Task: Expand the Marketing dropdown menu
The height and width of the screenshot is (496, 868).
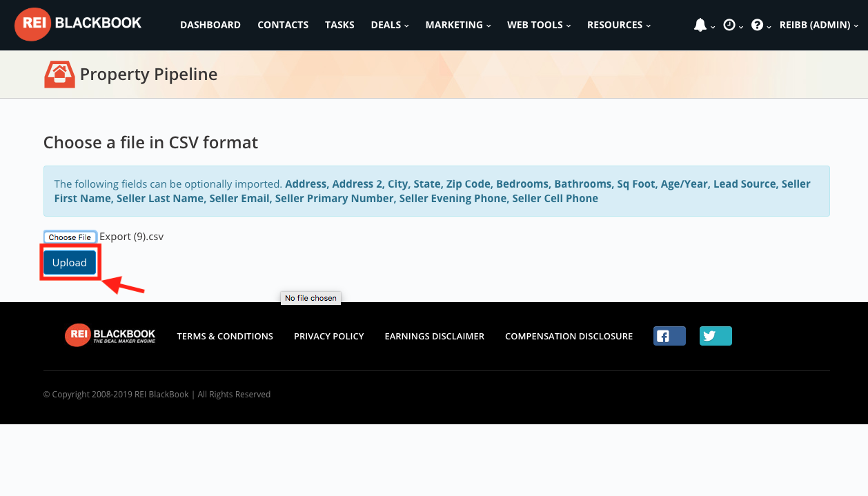Action: click(458, 25)
